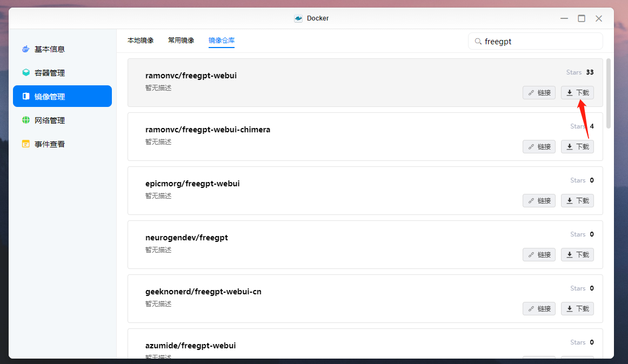Select the 镜像仓库 tab
This screenshot has height=364, width=628.
tap(222, 41)
